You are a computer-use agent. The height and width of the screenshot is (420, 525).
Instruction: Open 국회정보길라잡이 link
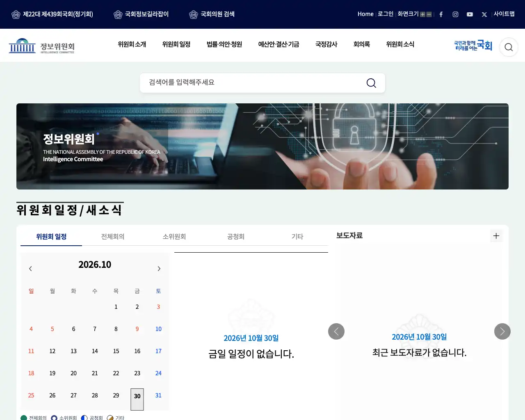(x=141, y=14)
